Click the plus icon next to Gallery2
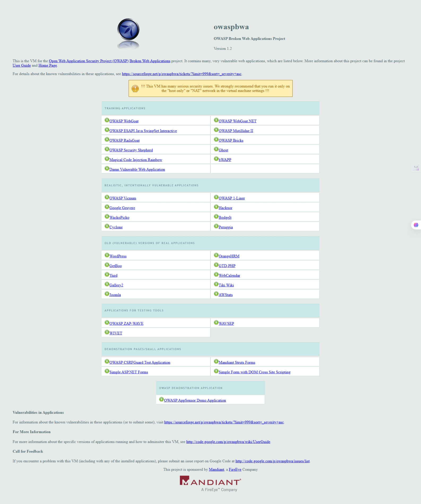This screenshot has width=421, height=504. click(107, 284)
